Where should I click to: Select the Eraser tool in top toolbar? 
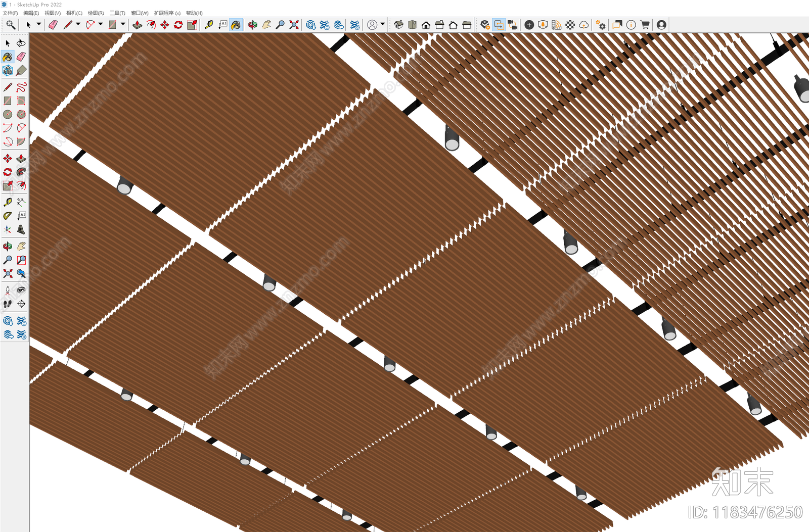point(53,24)
